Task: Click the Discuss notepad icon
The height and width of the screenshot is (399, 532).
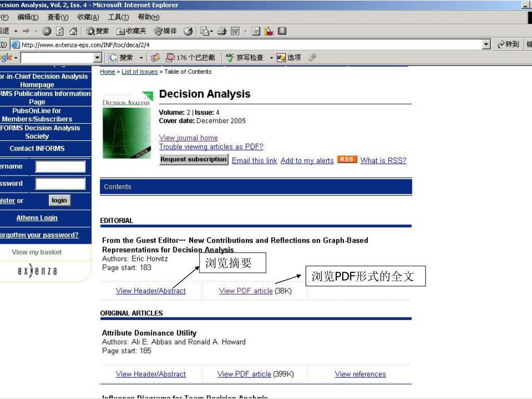Action: pyautogui.click(x=256, y=31)
